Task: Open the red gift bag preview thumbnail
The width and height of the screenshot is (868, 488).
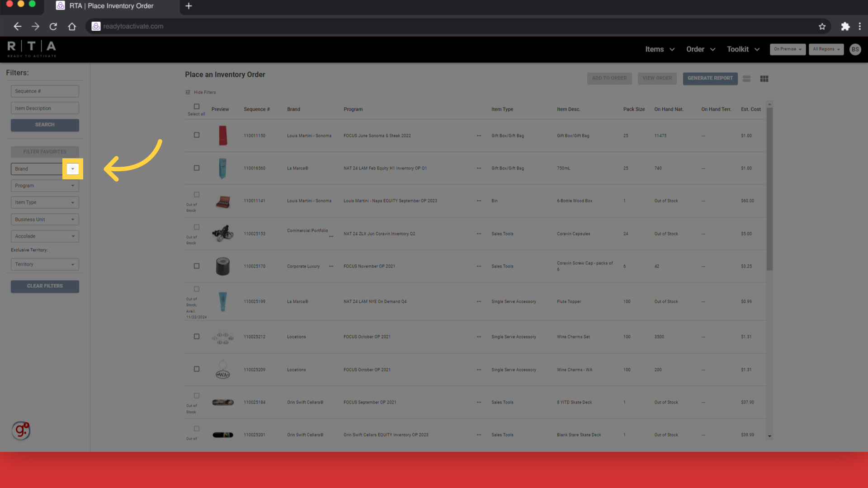Action: [x=223, y=136]
